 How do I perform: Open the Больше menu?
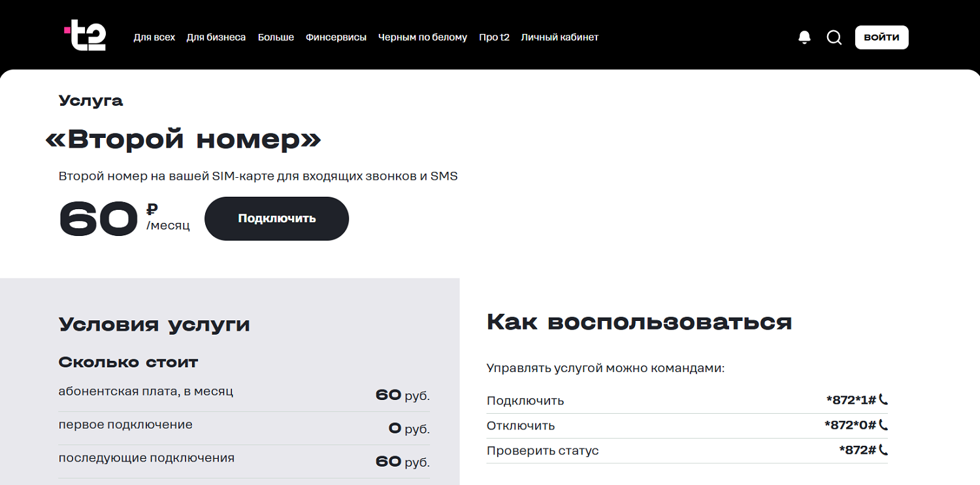[x=276, y=37]
